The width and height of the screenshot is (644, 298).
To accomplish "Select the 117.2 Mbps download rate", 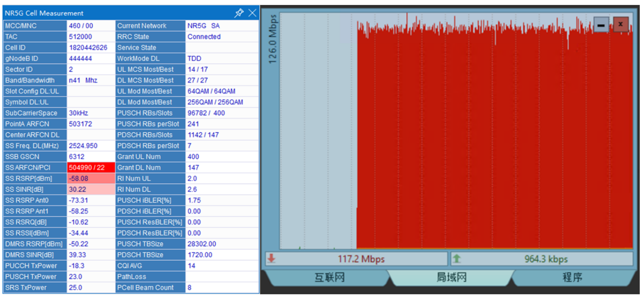I will (x=361, y=259).
